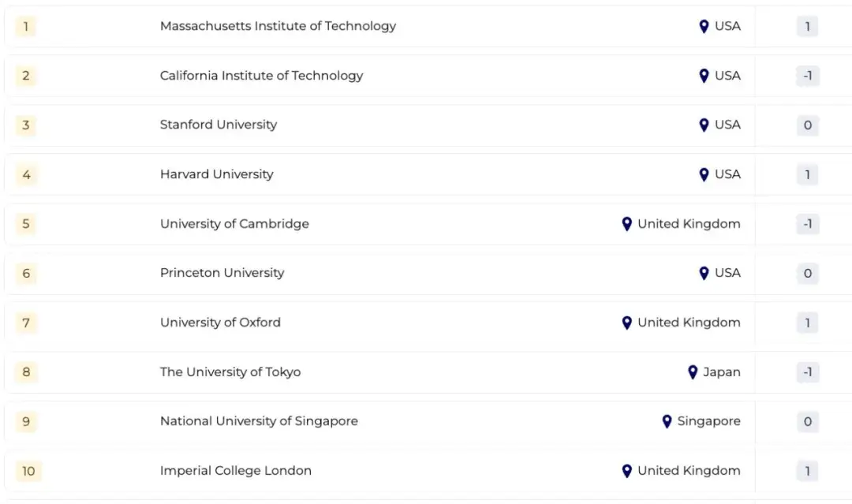Screen dimensions: 852x504
Task: Open The University of Tokyo page
Action: 230,371
